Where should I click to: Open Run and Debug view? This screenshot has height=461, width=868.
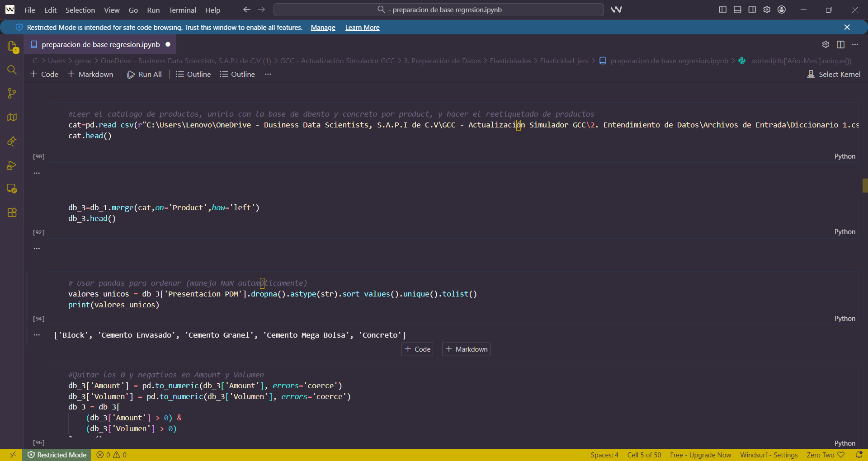point(12,165)
